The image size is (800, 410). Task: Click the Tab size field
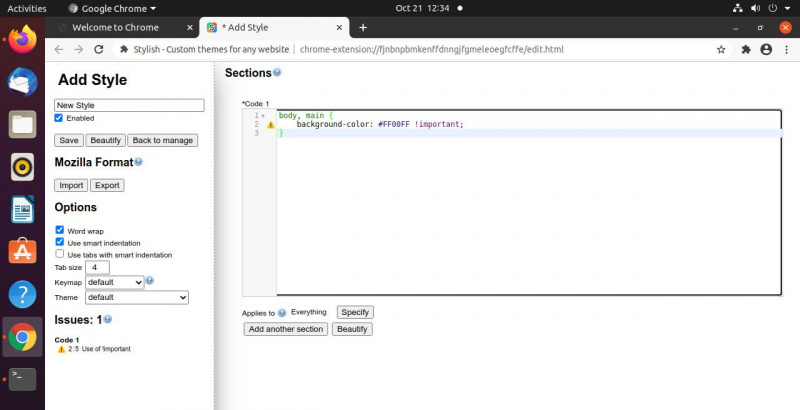pyautogui.click(x=97, y=267)
